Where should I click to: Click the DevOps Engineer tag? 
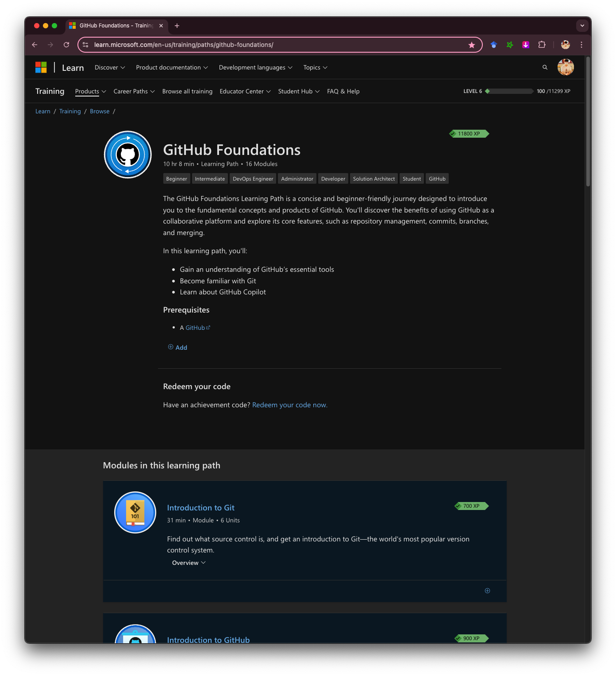click(x=253, y=179)
